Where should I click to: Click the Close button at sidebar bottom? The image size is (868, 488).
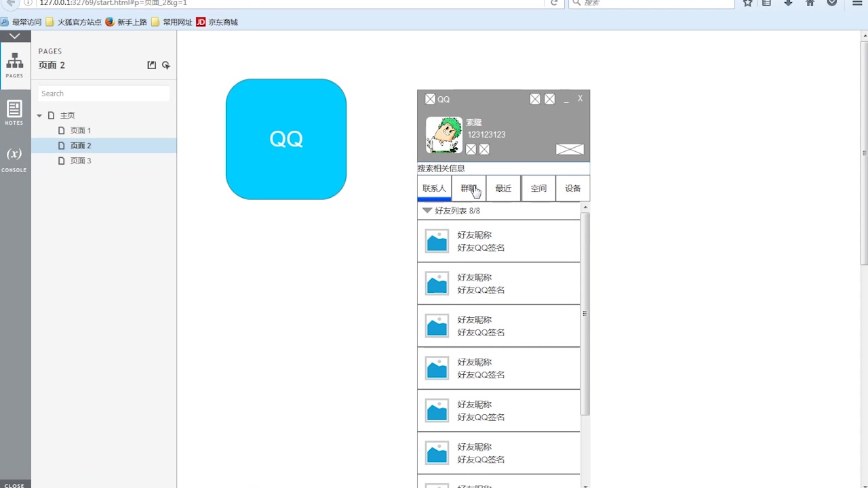coord(15,484)
